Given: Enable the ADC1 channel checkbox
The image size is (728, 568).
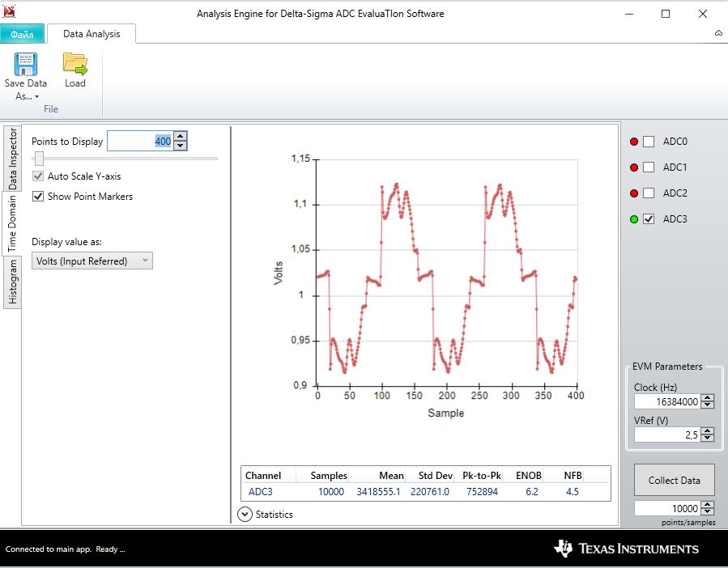Looking at the screenshot, I should coord(649,167).
